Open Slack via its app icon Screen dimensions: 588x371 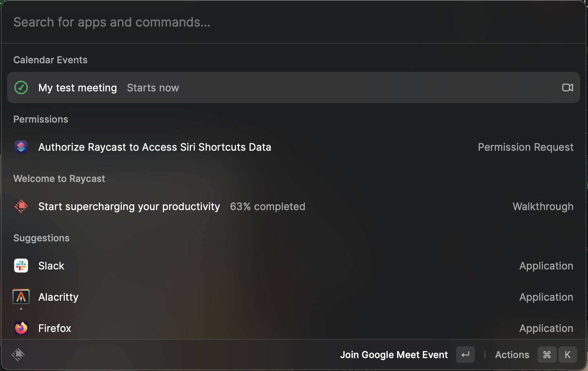[21, 266]
